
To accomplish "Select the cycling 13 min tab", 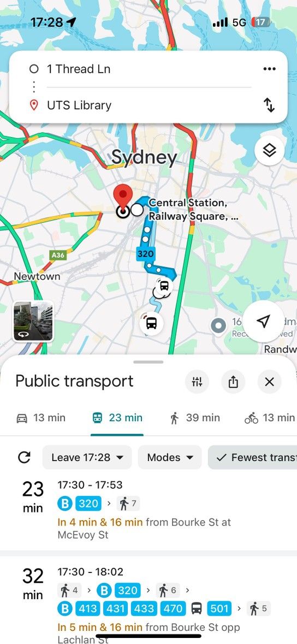I will pyautogui.click(x=270, y=418).
